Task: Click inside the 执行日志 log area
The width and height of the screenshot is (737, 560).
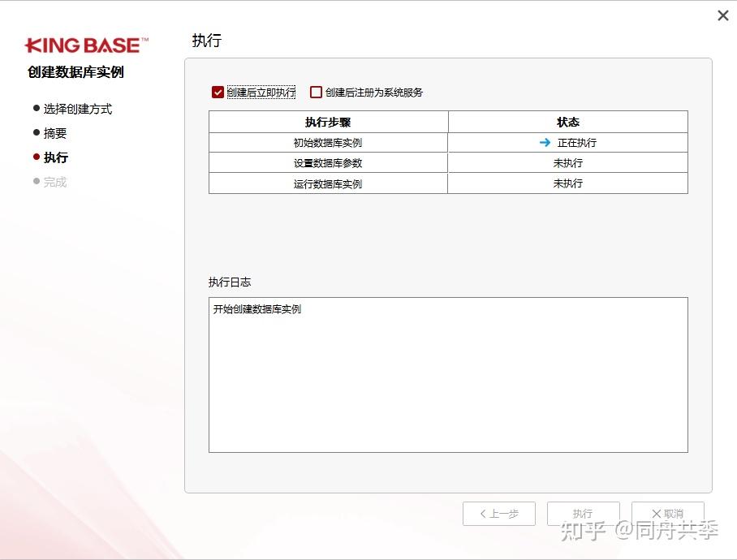Action: (448, 373)
